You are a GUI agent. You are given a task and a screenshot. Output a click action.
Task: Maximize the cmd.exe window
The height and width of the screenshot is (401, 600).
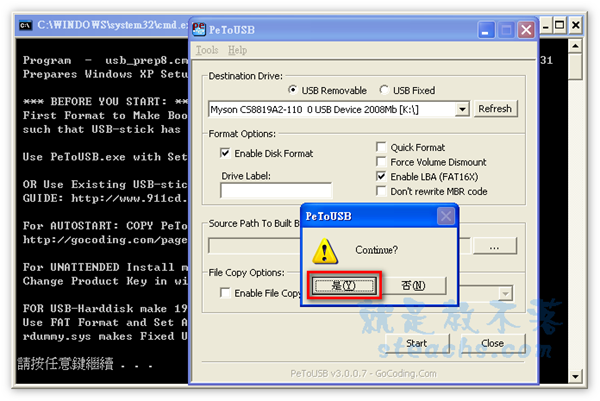click(x=559, y=26)
